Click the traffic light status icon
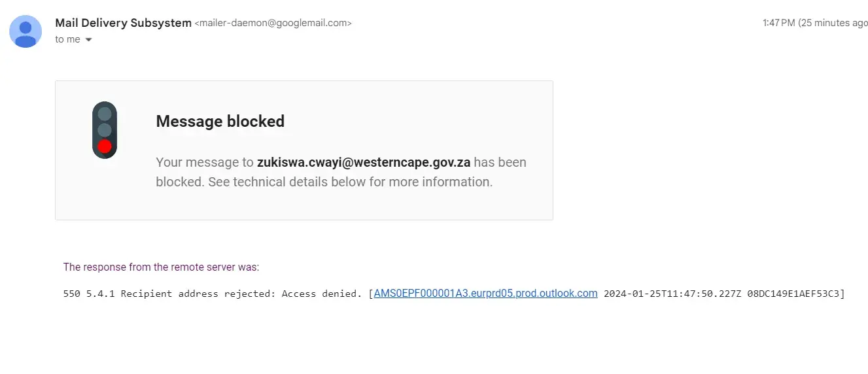 coord(105,130)
